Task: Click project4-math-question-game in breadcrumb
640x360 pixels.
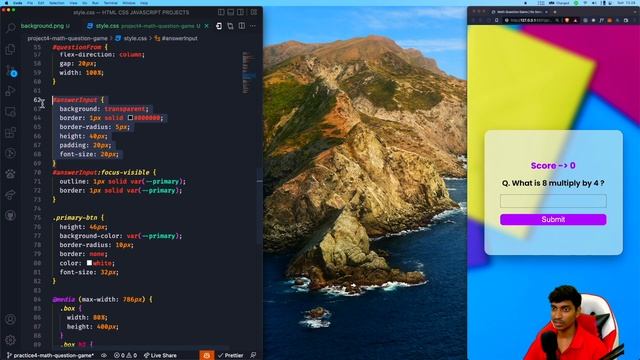Action: (x=67, y=38)
